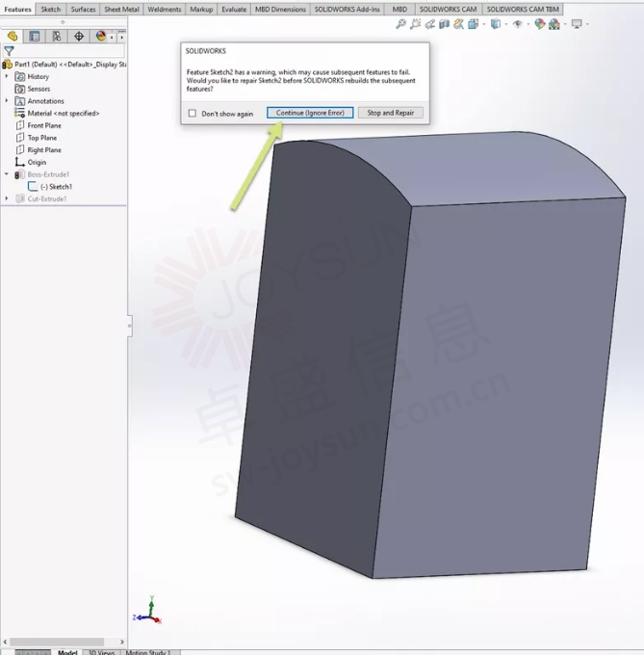Click the Display Style icon
The width and height of the screenshot is (644, 656).
point(496,24)
